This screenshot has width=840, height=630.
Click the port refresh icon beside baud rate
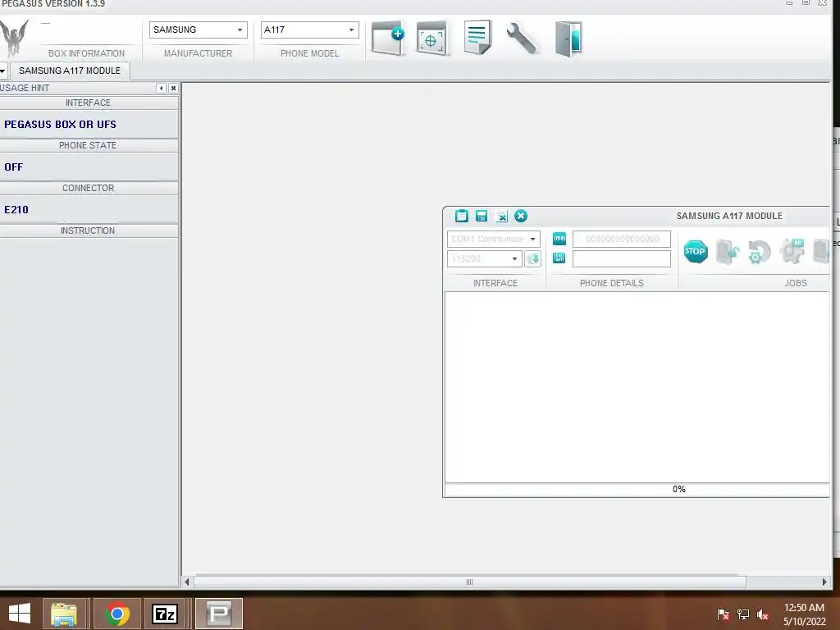(532, 258)
